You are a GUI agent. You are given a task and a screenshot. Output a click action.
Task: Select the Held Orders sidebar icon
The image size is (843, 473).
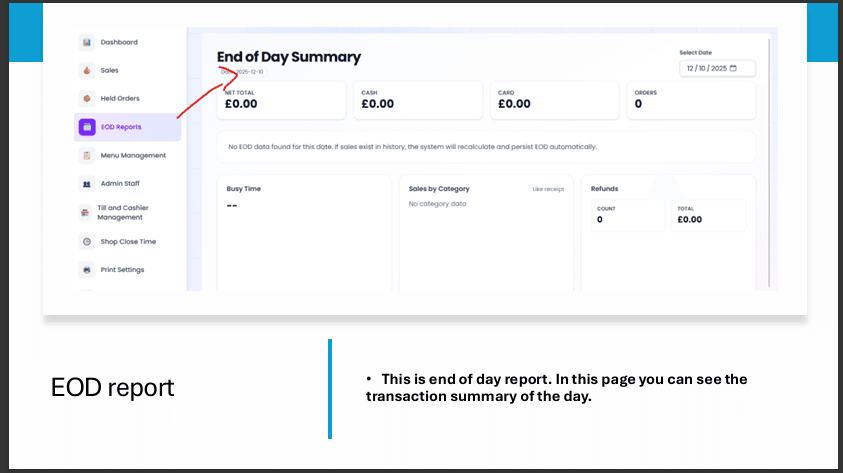pos(87,99)
